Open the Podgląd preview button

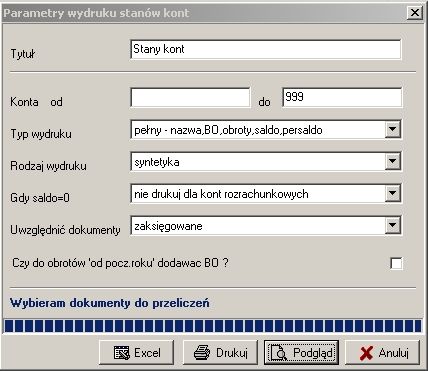pyautogui.click(x=301, y=352)
